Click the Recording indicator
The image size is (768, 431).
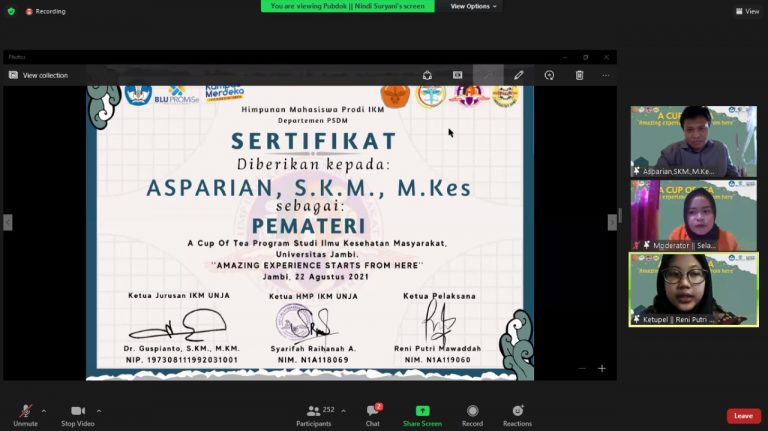[46, 11]
